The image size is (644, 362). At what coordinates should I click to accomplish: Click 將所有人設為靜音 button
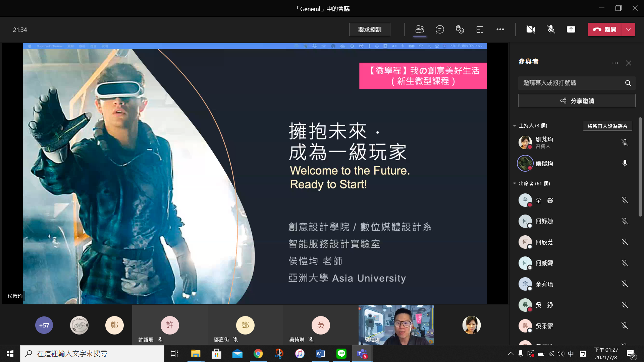coord(607,126)
